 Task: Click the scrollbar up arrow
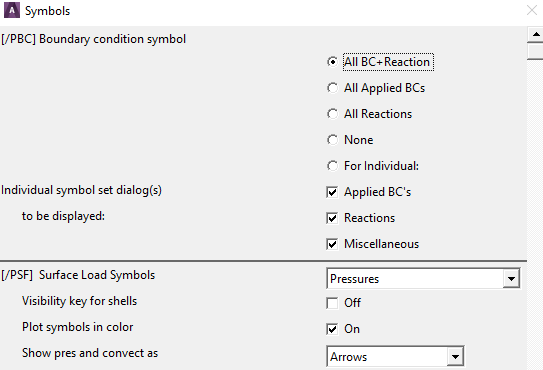tap(536, 34)
